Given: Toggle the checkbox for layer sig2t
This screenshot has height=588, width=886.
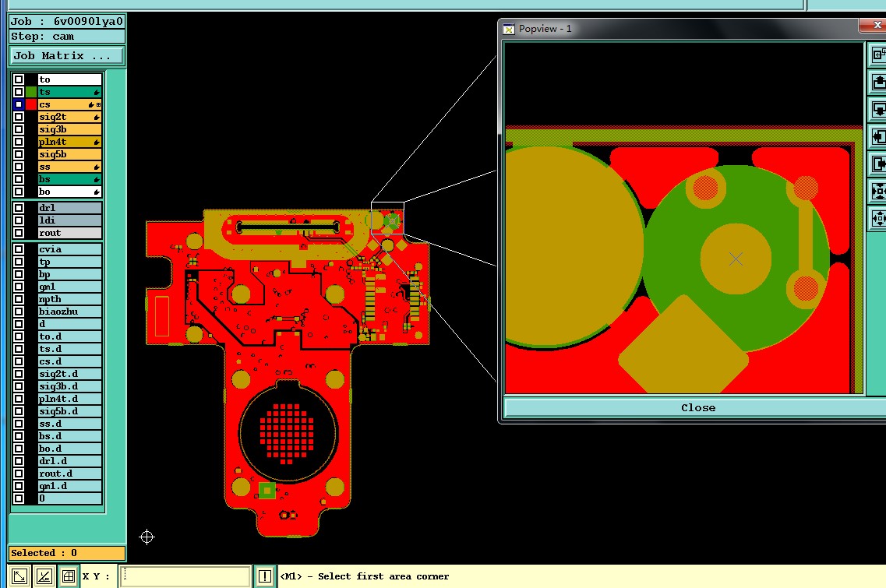Looking at the screenshot, I should [x=19, y=117].
